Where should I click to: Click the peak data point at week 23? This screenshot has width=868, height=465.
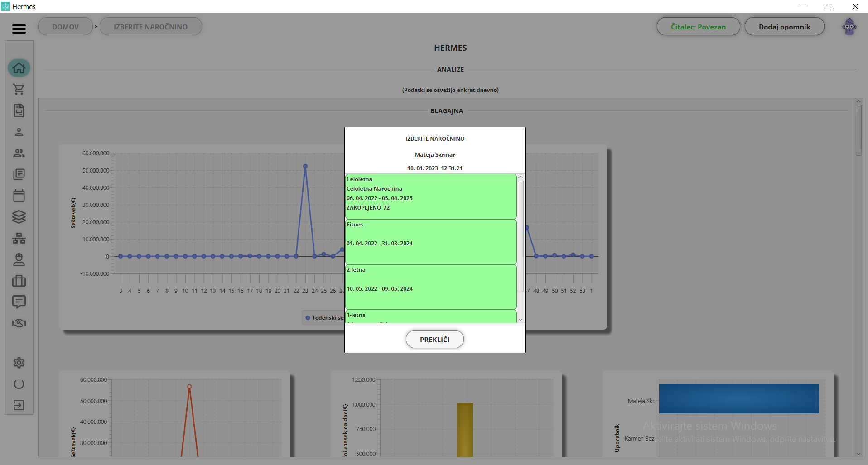305,166
